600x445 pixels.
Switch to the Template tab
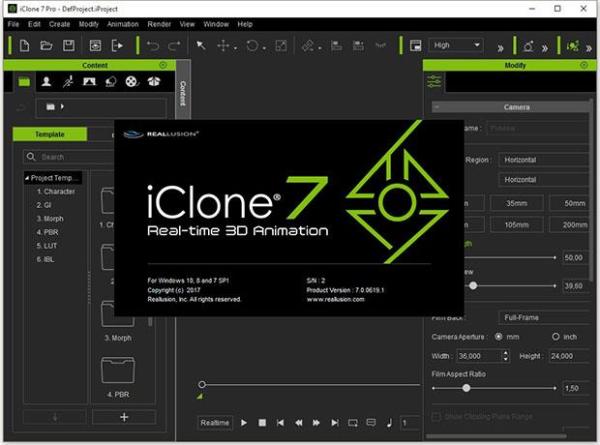click(x=50, y=134)
